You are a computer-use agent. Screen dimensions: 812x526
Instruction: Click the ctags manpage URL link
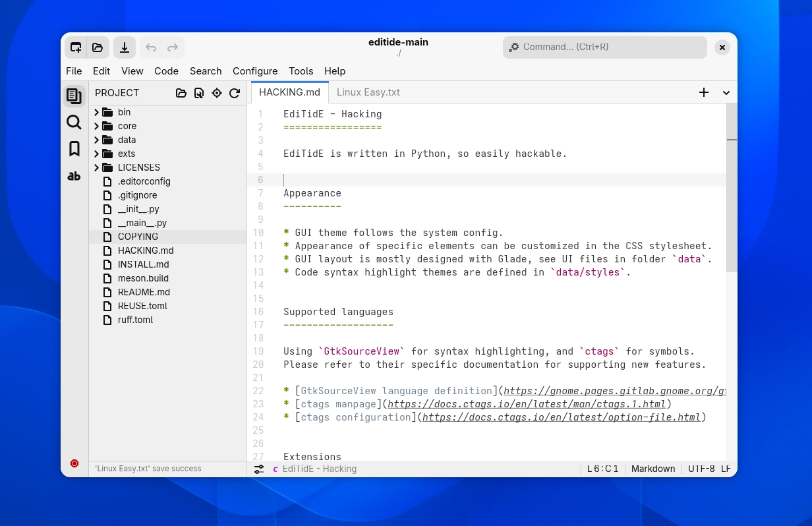coord(527,404)
